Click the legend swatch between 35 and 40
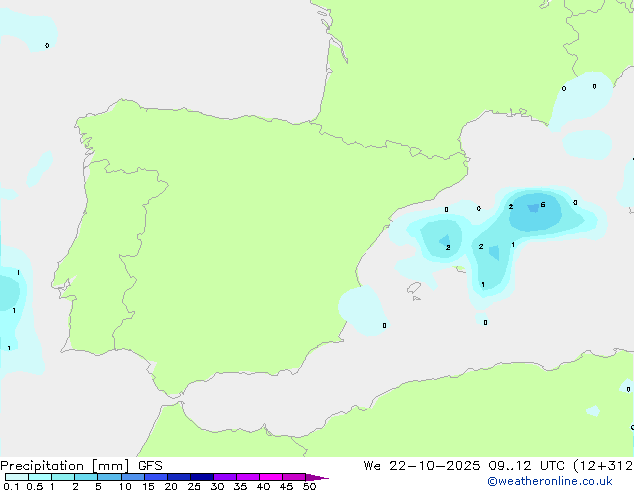Viewport: 634px width, 490px height. [x=248, y=477]
